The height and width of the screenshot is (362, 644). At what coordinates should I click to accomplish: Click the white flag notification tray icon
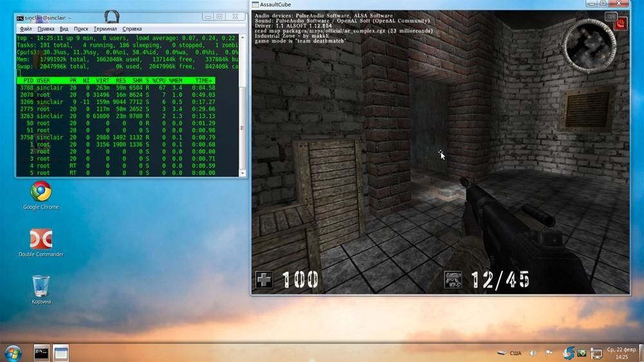pyautogui.click(x=549, y=352)
